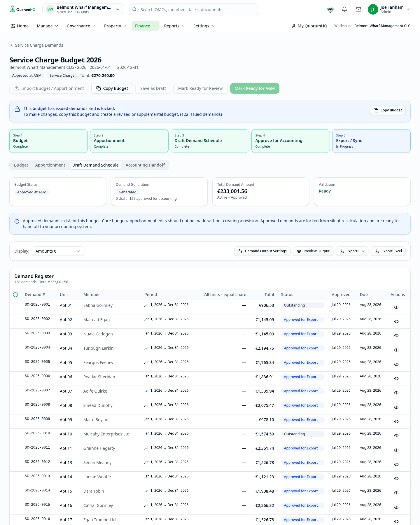Viewport: 420px width, 525px height.
Task: Open the Display Amounts € dropdown
Action: click(58, 251)
